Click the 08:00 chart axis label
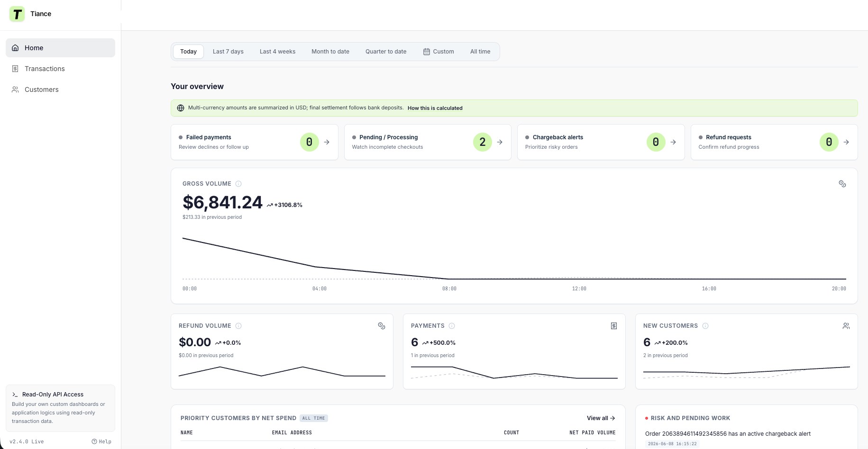This screenshot has height=449, width=868. [449, 288]
